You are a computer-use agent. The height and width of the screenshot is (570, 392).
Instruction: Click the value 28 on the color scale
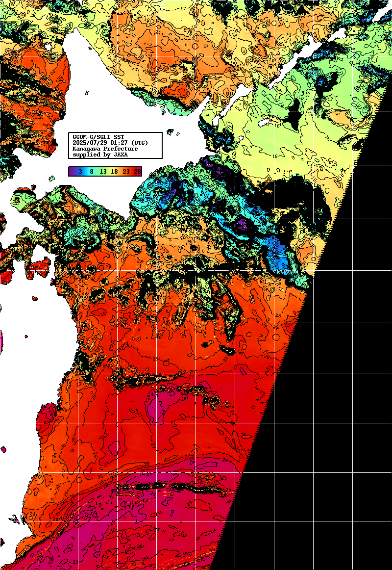tap(138, 172)
